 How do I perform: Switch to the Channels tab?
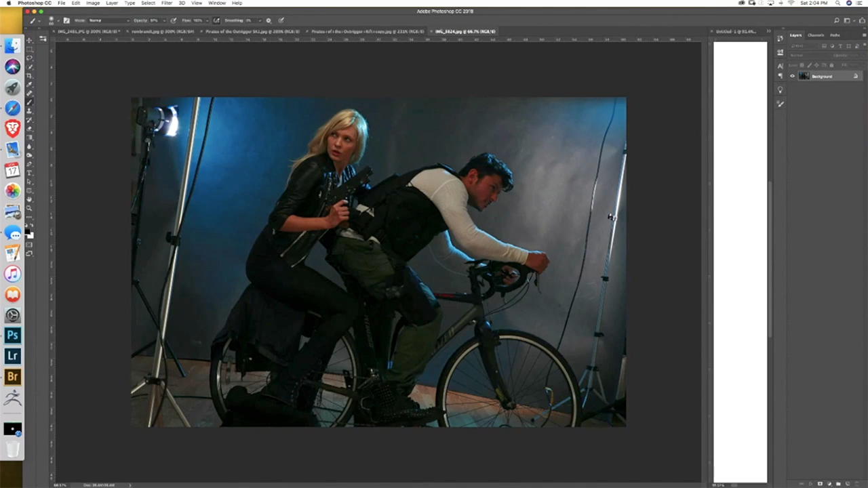tap(816, 35)
